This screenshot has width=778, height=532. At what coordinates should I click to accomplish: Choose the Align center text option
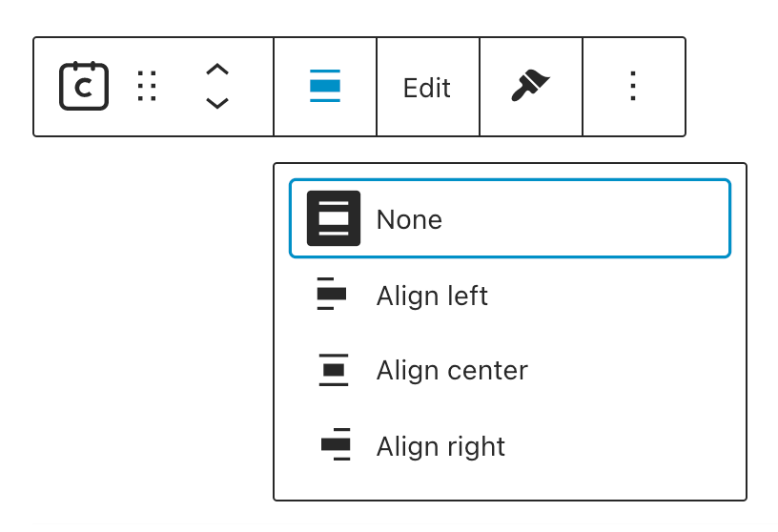tap(452, 370)
